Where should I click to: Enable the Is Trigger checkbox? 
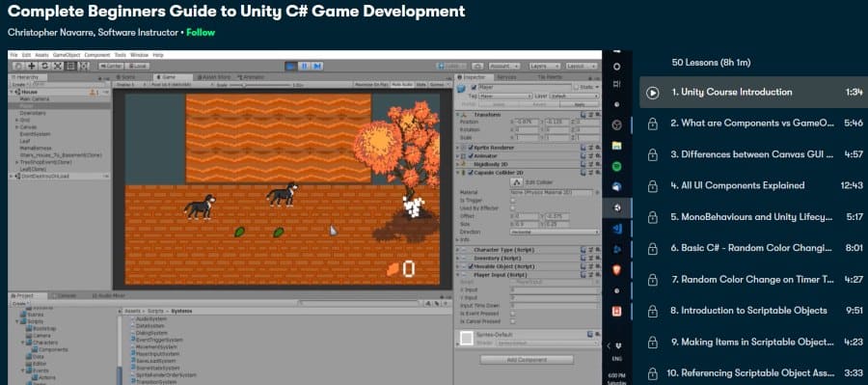[512, 201]
